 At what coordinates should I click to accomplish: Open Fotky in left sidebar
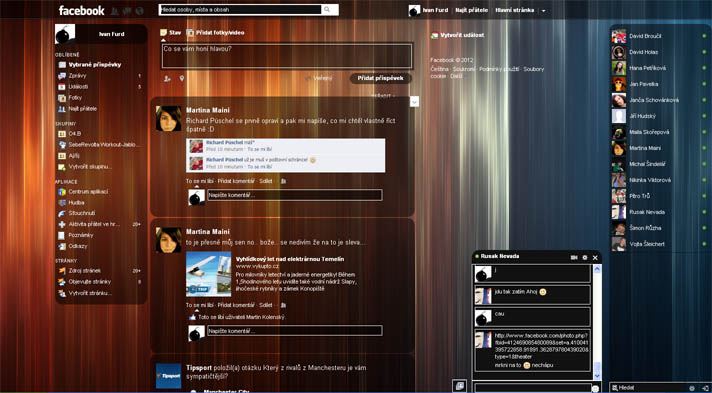[x=75, y=98]
